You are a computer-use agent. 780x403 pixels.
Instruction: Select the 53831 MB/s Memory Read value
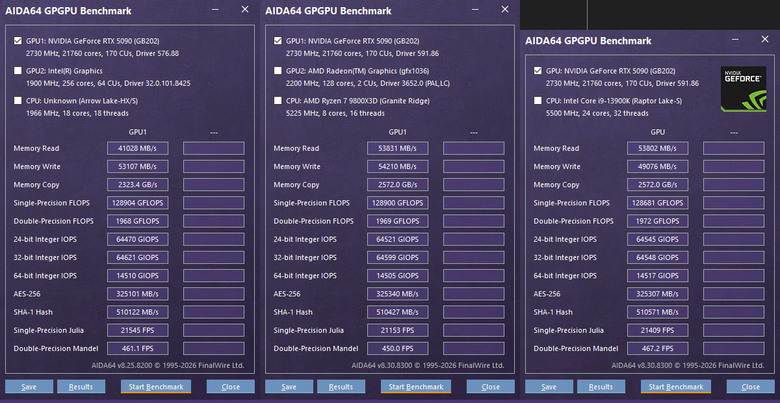pos(397,148)
